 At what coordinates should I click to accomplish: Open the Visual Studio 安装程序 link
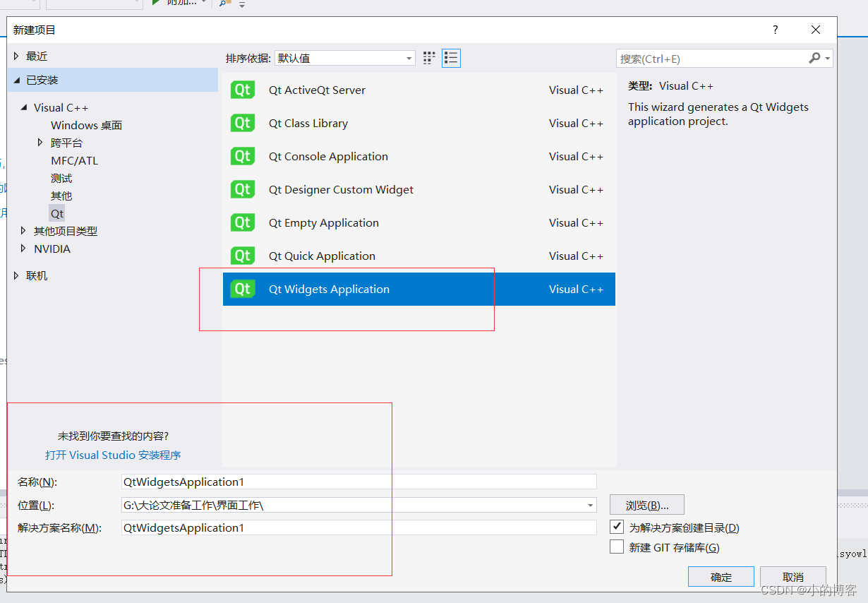113,455
